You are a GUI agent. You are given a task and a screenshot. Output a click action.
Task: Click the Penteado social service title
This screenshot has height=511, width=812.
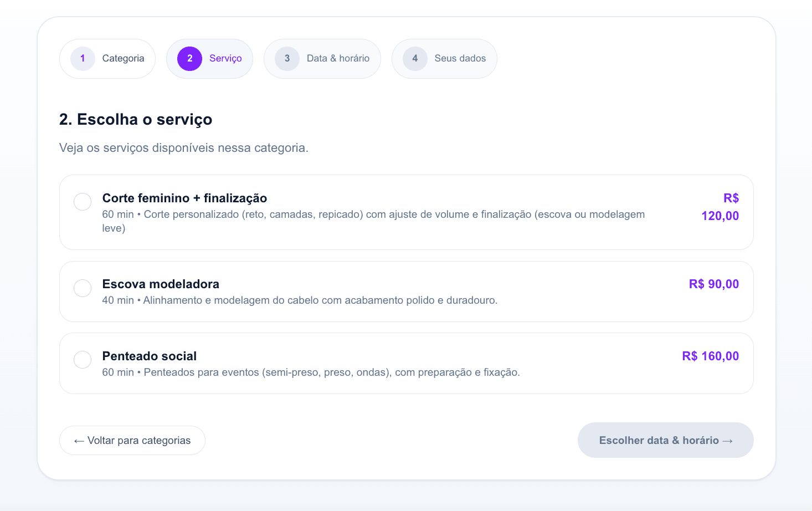[x=150, y=356]
